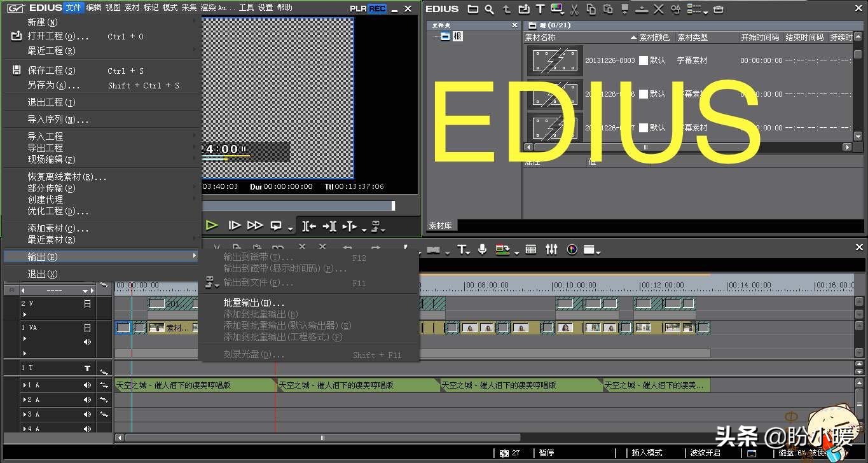Screen dimensions: 868x463
Task: Create title with T icon in bin toolbar
Action: [x=540, y=9]
